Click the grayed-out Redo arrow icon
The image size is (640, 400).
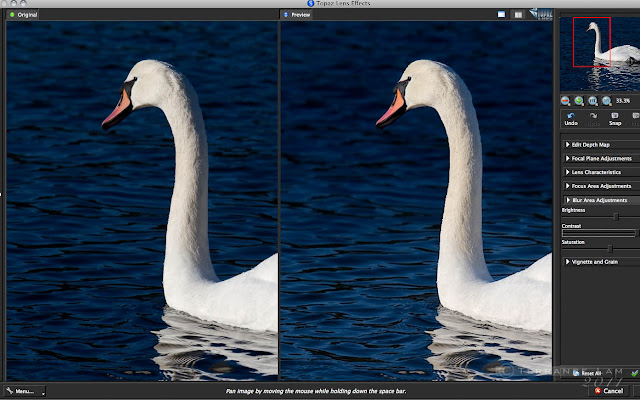(593, 116)
